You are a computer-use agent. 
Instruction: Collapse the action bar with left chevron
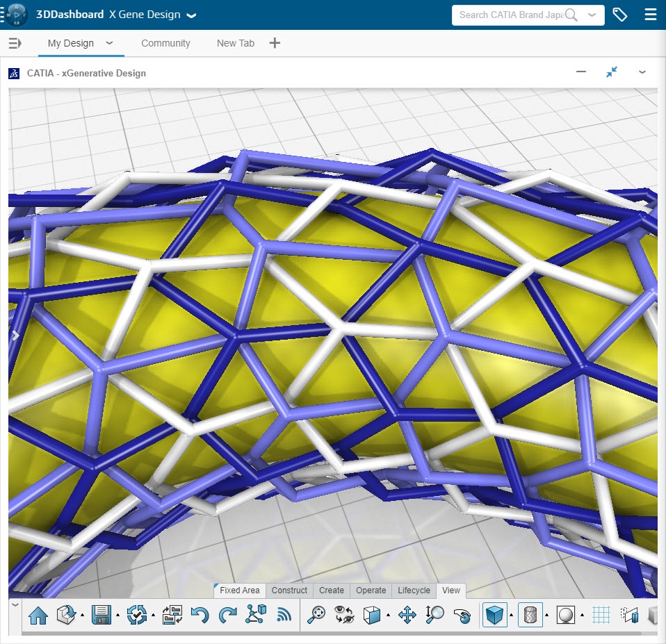[x=15, y=604]
